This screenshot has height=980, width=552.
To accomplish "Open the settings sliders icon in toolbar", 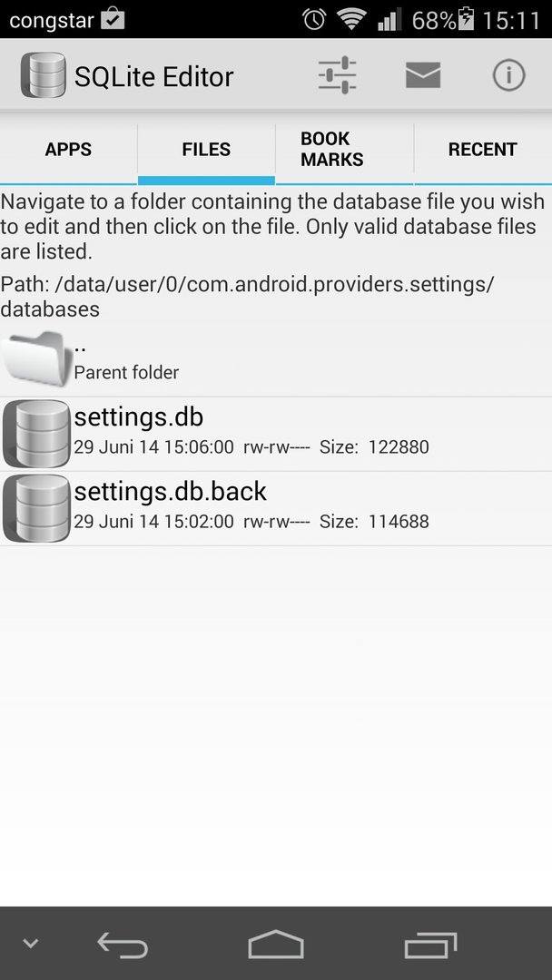I will pos(337,75).
